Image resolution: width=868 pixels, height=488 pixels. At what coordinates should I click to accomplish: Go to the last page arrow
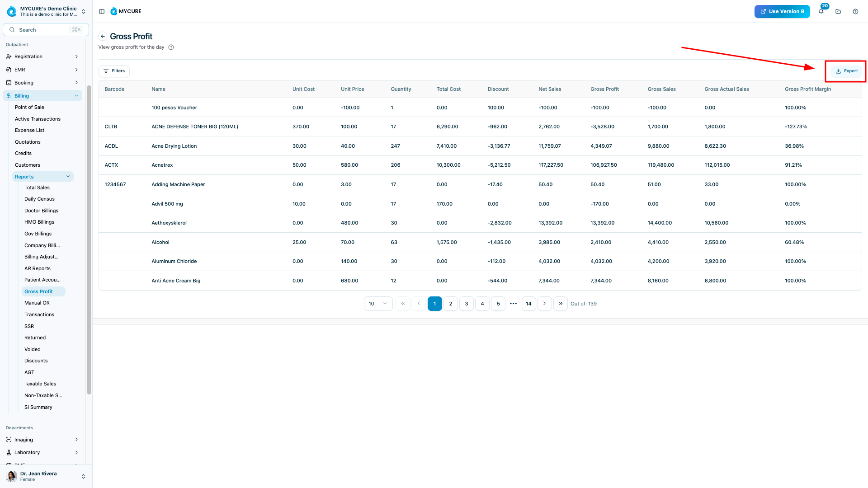click(561, 304)
